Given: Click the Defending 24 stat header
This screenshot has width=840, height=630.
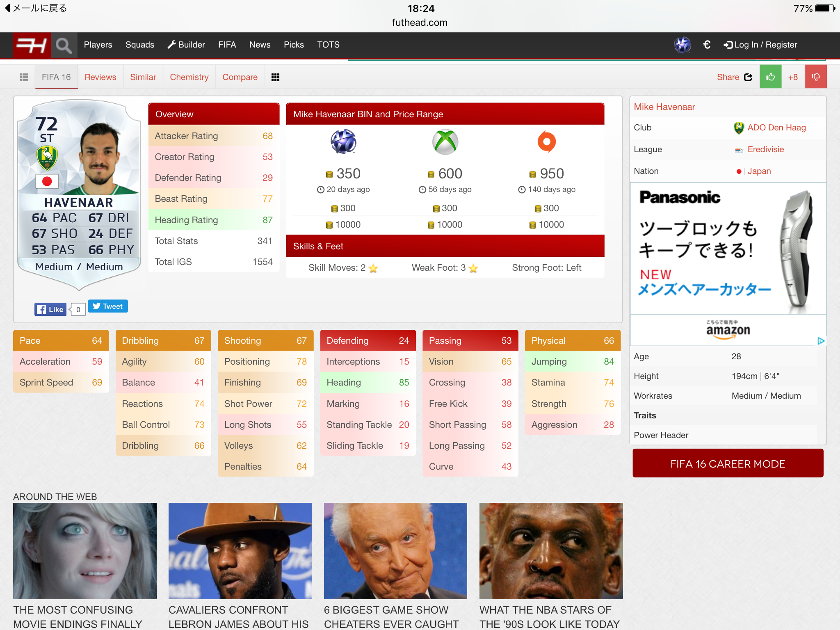Looking at the screenshot, I should 368,340.
